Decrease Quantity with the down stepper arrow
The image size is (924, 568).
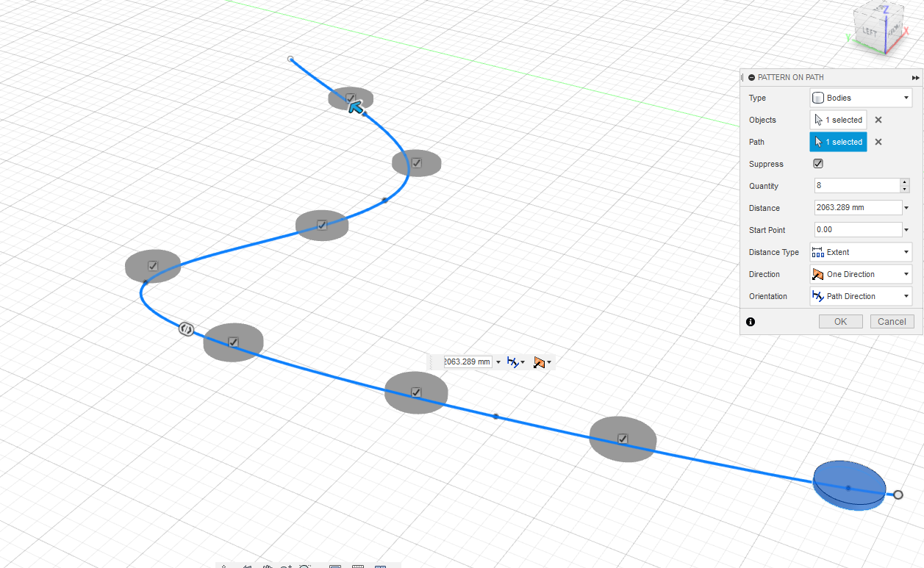pos(905,190)
